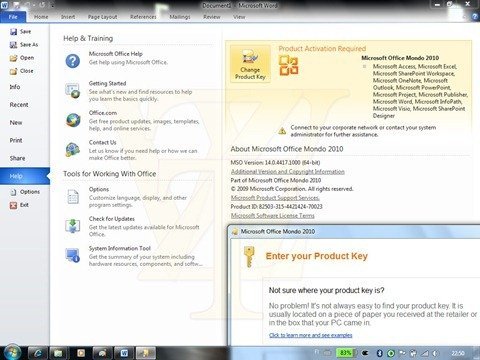Viewport: 480px width, 360px height.
Task: Choose the Save As command
Action: (24, 45)
